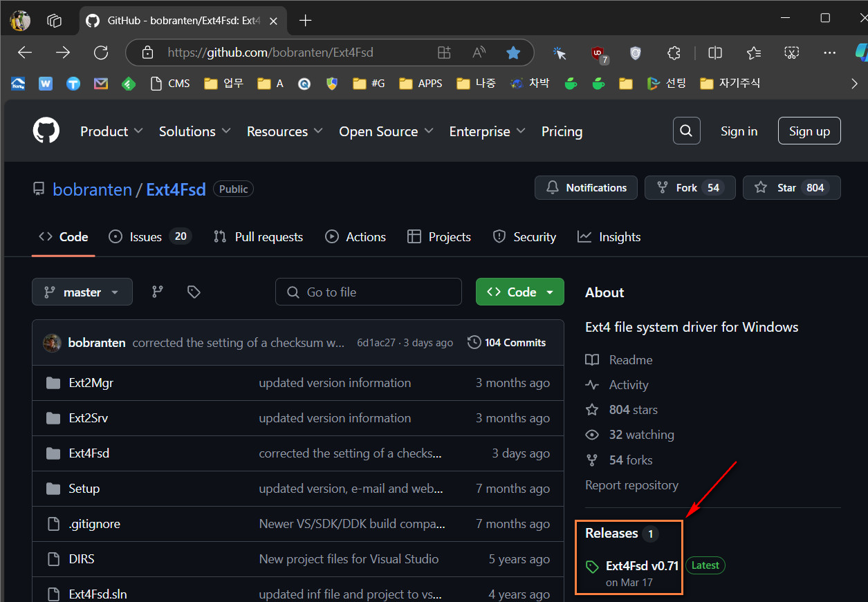Click the browser profile avatar
868x602 pixels.
(20, 20)
